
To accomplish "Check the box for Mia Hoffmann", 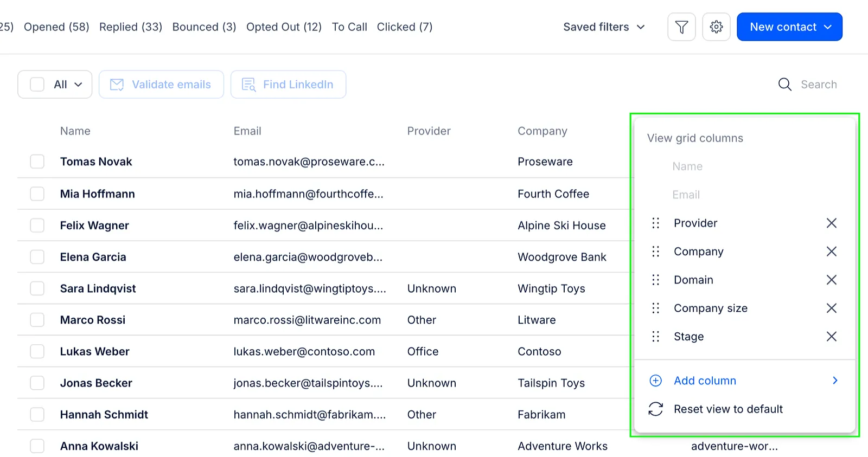I will coord(37,194).
